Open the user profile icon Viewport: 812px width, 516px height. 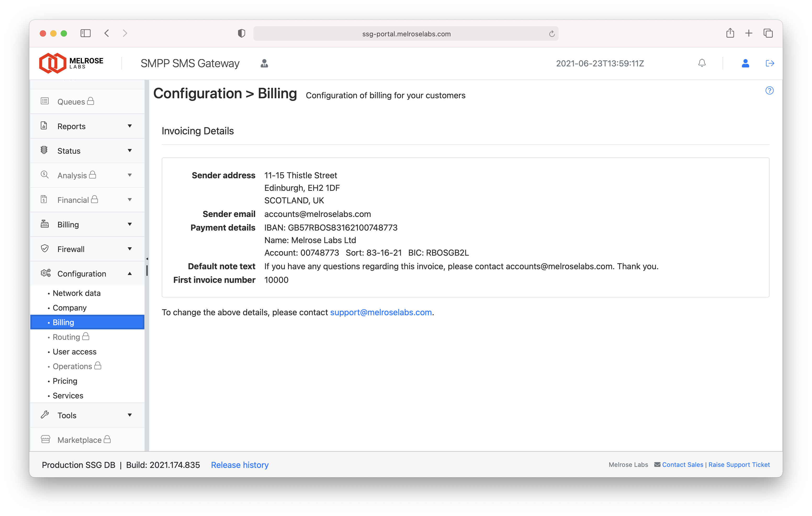tap(745, 63)
